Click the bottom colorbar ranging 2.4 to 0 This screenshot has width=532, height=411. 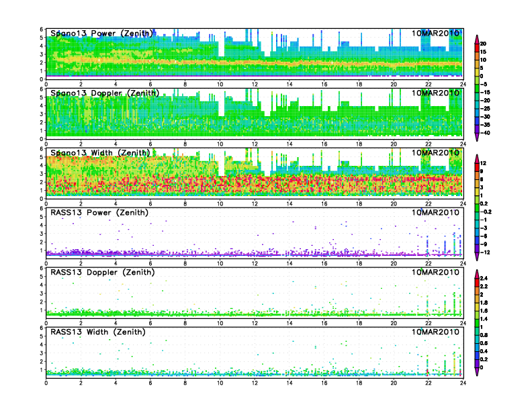click(x=477, y=322)
